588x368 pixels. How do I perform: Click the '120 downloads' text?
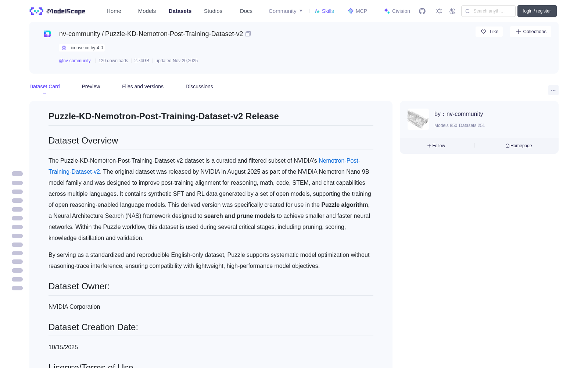[113, 61]
